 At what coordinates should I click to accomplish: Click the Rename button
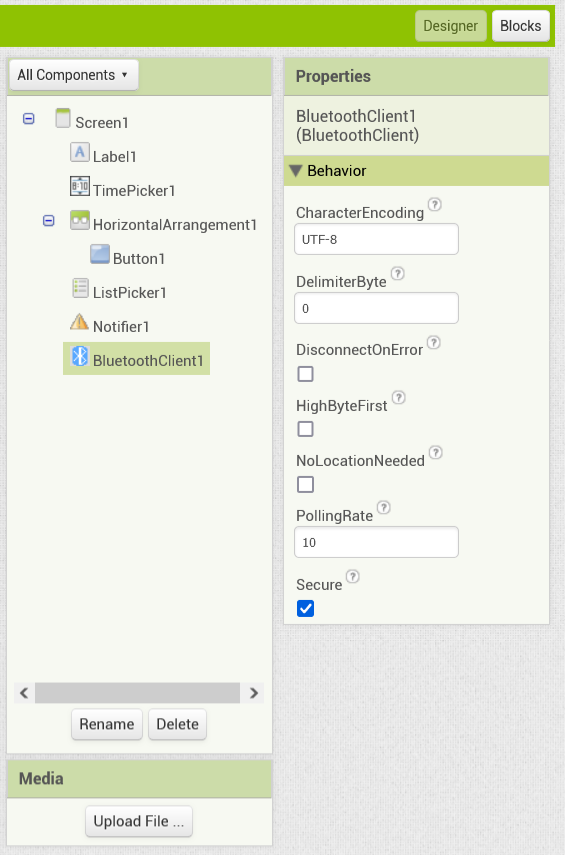(107, 724)
